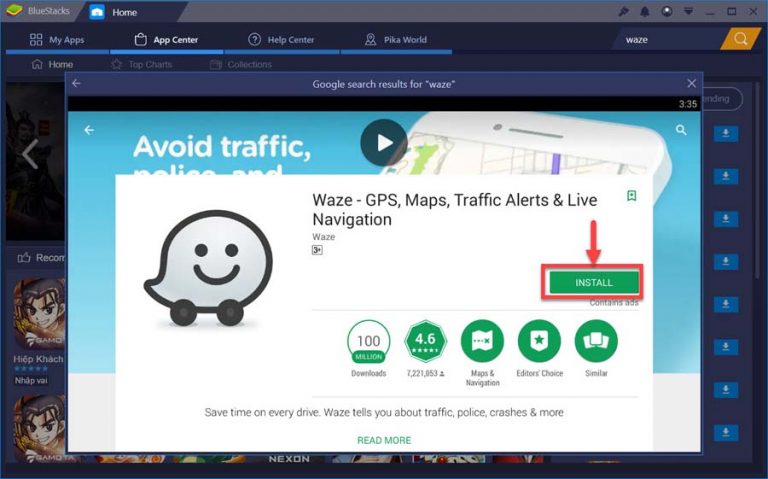Close the Google search results dialog
The width and height of the screenshot is (768, 479).
pos(692,83)
